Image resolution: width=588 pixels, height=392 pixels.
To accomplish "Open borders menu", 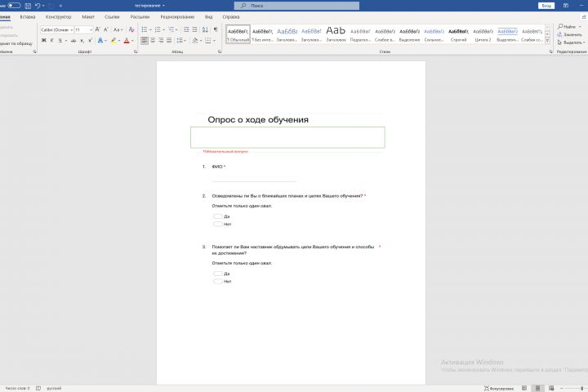I will (x=207, y=40).
